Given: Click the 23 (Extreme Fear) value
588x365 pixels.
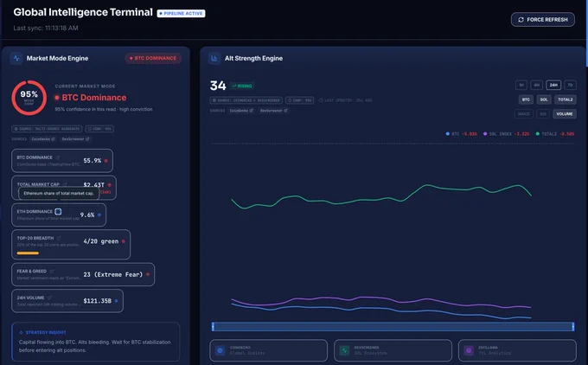Looking at the screenshot, I should tap(113, 274).
